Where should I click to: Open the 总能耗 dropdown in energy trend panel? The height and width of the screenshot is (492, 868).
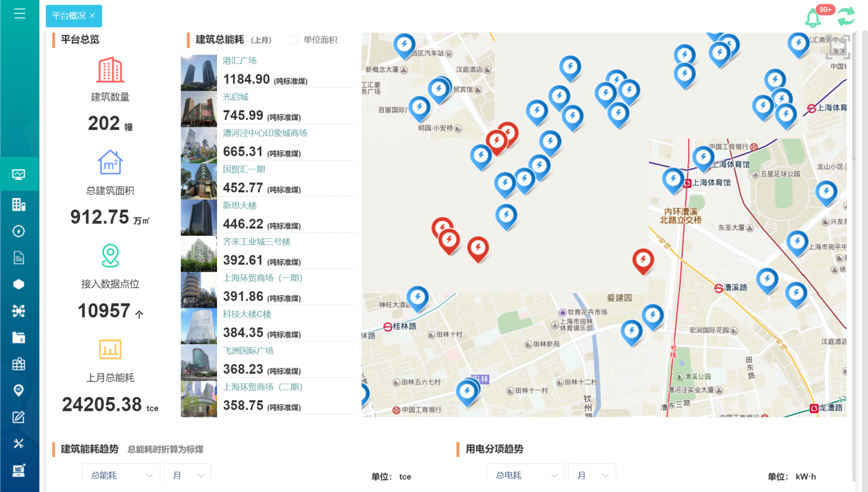[120, 475]
